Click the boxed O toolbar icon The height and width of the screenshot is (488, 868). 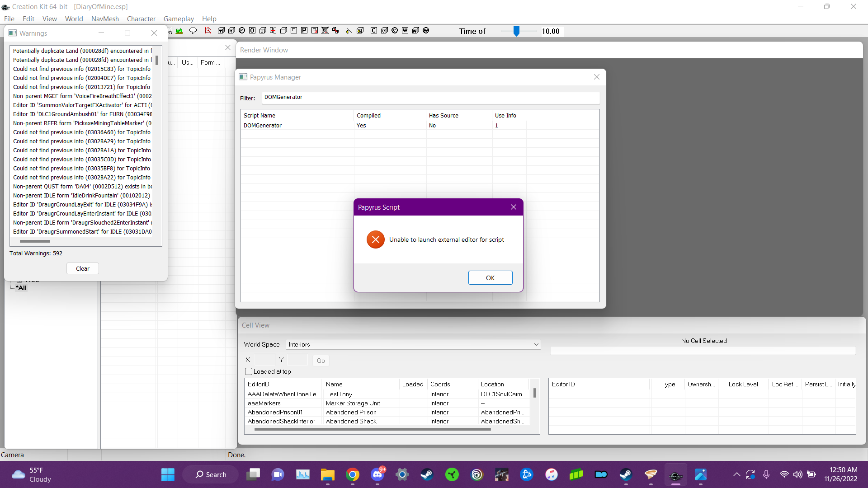(x=252, y=31)
